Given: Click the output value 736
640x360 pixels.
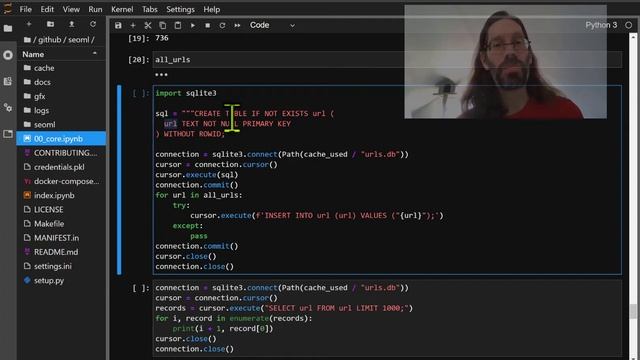Looking at the screenshot, I should [162, 38].
